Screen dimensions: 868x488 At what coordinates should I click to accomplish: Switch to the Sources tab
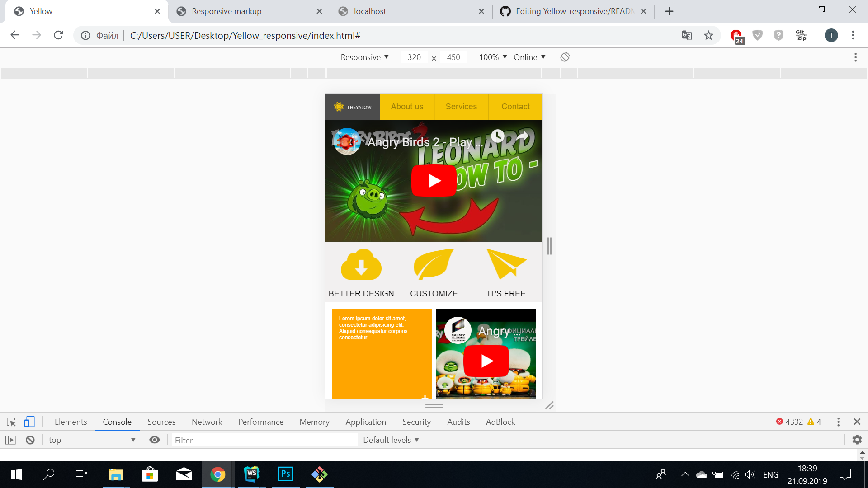pos(161,422)
